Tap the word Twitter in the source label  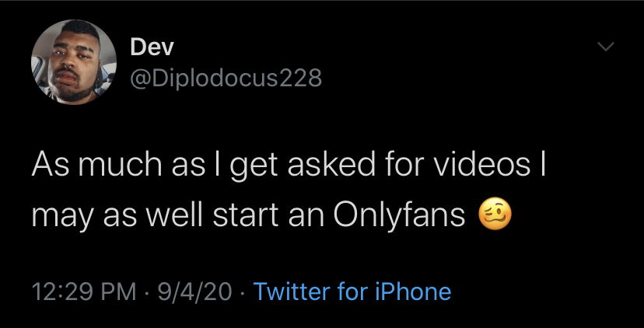(292, 291)
